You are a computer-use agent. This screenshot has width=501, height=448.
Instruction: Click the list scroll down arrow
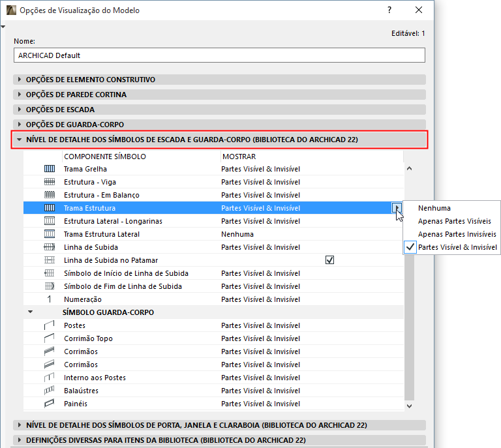pos(409,406)
